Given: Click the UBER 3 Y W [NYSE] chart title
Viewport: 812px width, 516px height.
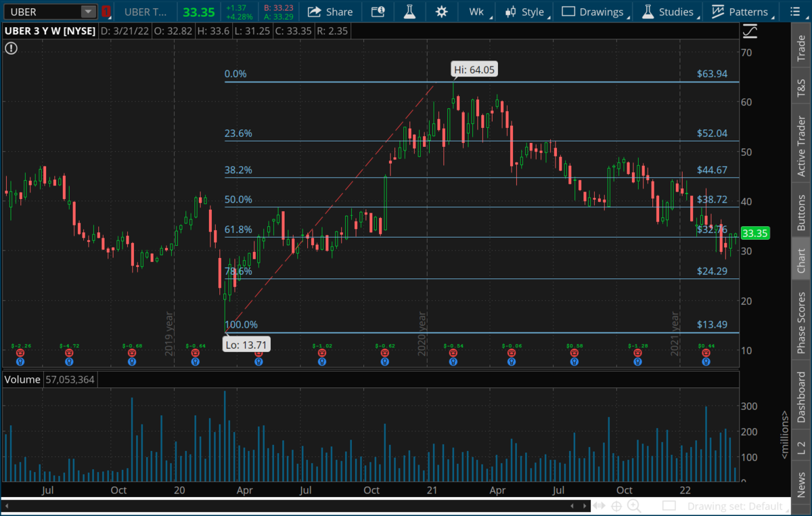Looking at the screenshot, I should pyautogui.click(x=49, y=31).
